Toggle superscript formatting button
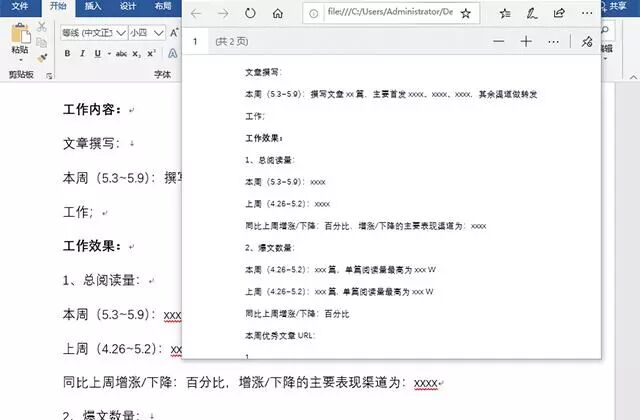Image resolution: width=640 pixels, height=420 pixels. tap(151, 53)
